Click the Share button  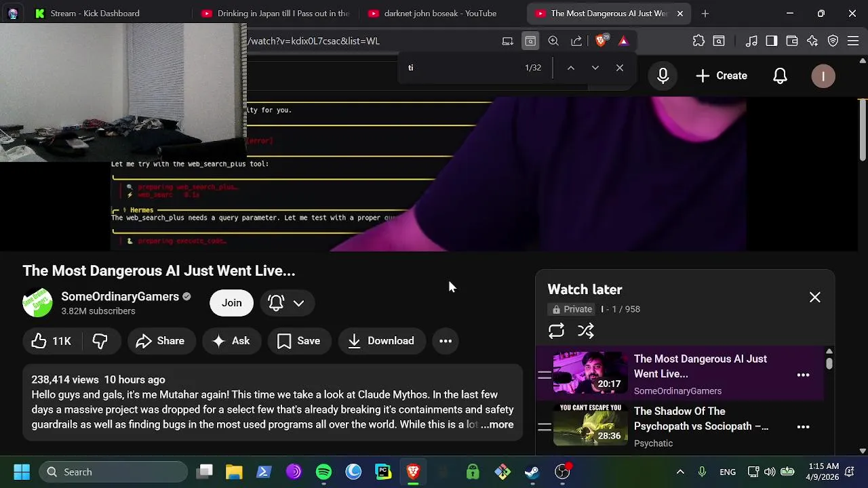pyautogui.click(x=161, y=341)
